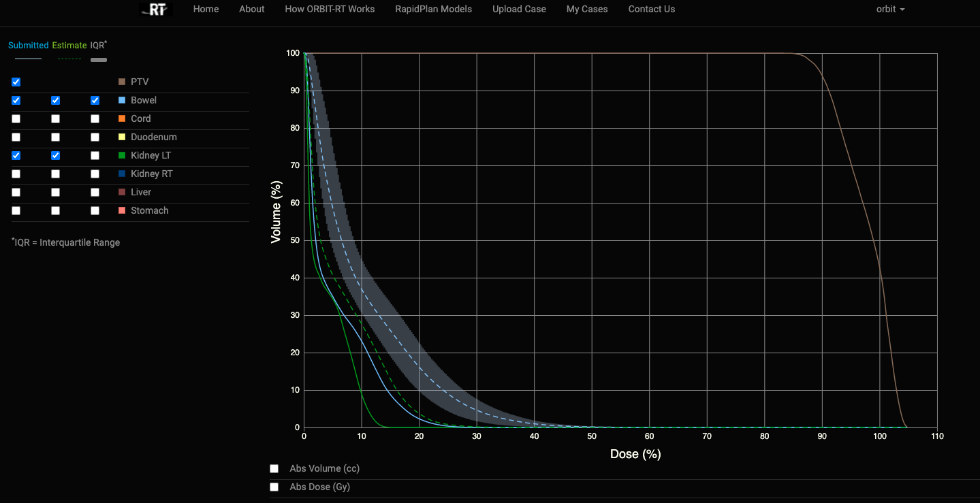980x503 pixels.
Task: Tick the Abs Dose (Gy) checkbox
Action: (x=274, y=487)
